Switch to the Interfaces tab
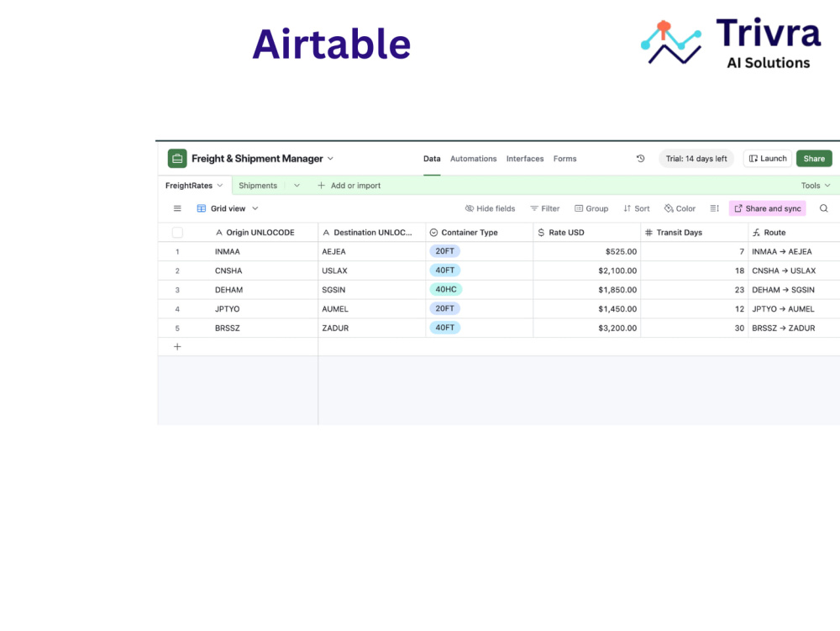Viewport: 840px width, 631px height. click(x=524, y=159)
